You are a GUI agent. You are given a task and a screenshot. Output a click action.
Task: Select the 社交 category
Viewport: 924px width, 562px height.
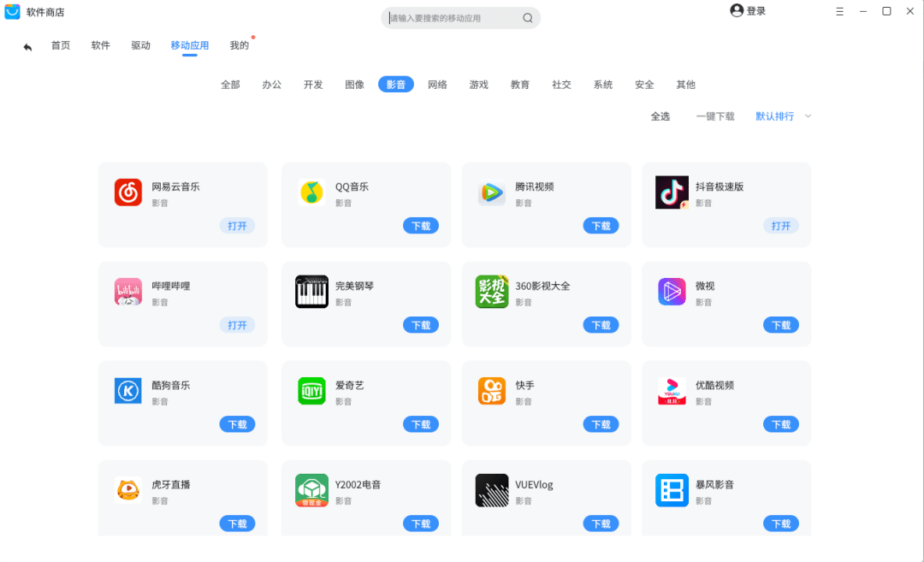point(561,85)
